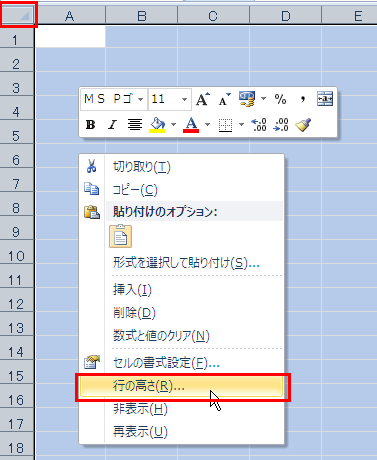The width and height of the screenshot is (377, 460).
Task: Select the row 10 header
Action: 17,252
